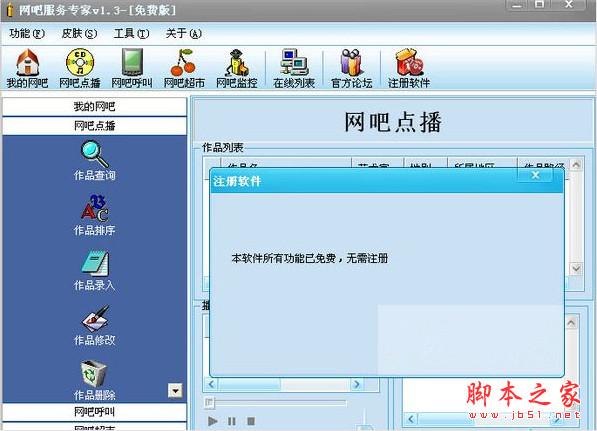Select 作品排序 ABC icon
Screen dimensions: 597x431
tap(94, 215)
